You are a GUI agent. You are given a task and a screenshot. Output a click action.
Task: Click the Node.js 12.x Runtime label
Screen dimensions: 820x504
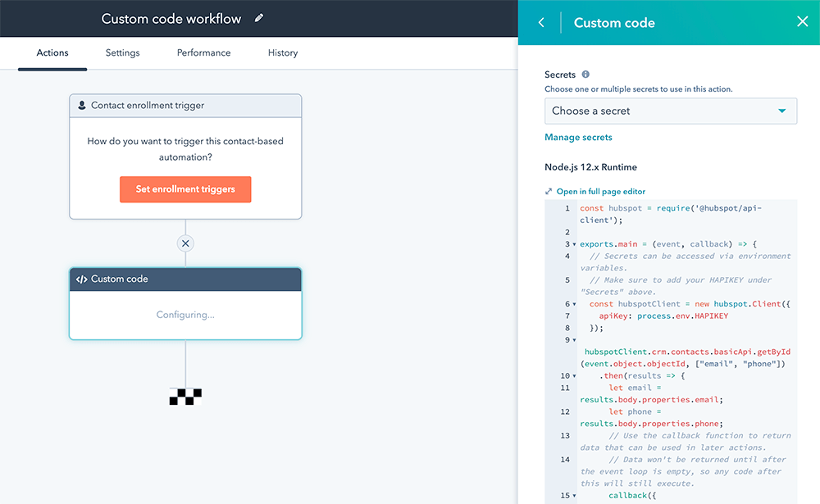tap(590, 167)
